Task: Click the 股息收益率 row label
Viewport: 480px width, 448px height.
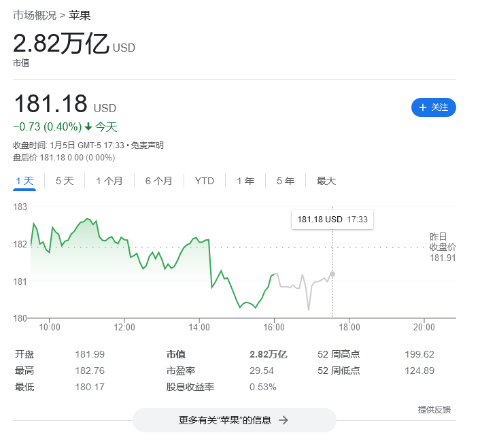Action: click(190, 387)
